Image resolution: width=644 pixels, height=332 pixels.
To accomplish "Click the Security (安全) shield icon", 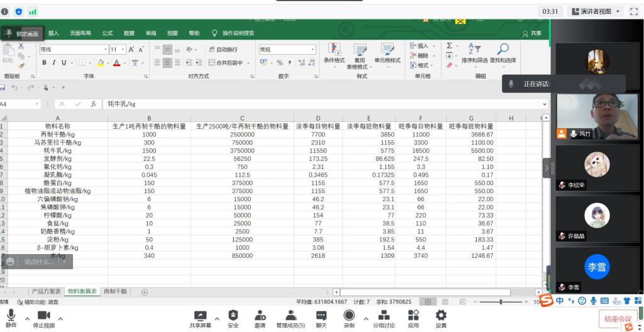I will tap(233, 319).
